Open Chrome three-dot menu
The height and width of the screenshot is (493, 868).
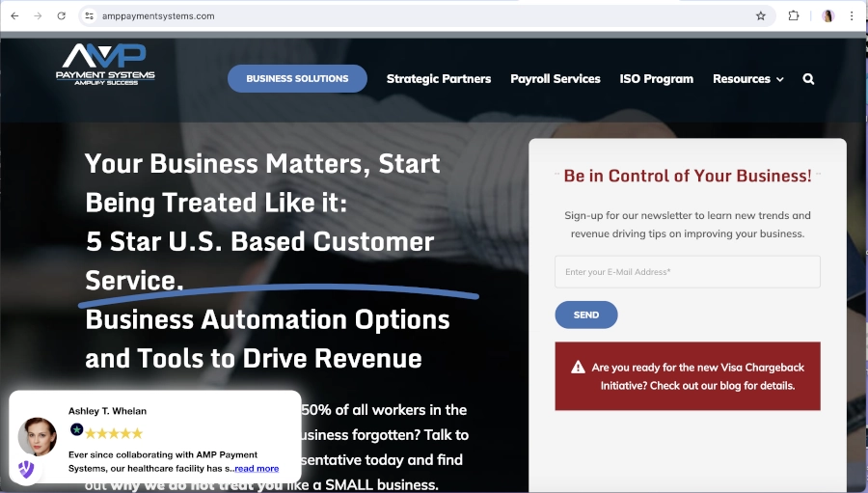(x=852, y=16)
